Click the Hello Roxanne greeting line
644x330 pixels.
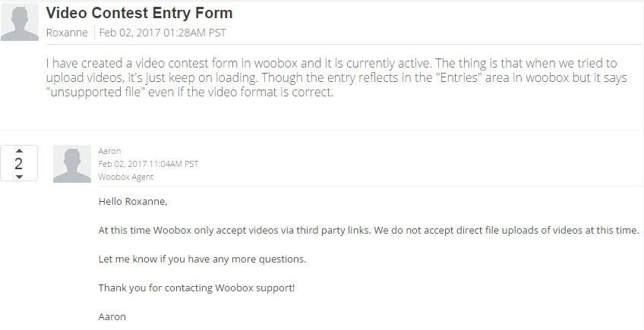133,202
